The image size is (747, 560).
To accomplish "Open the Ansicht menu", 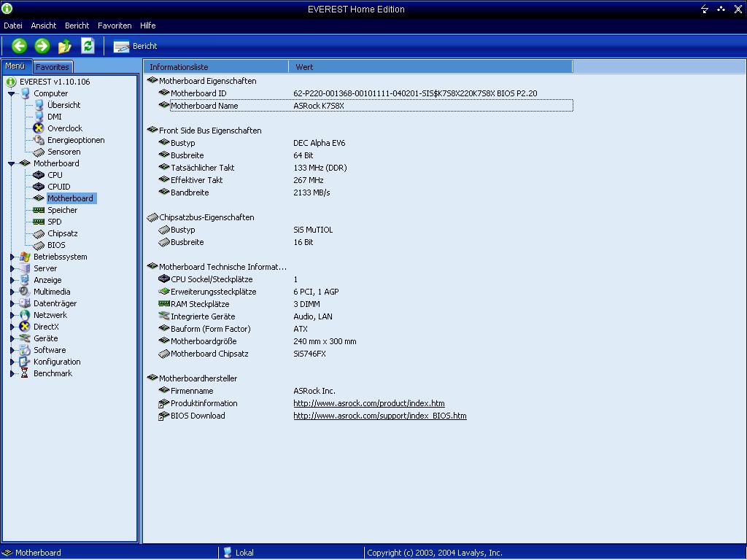I will pos(43,26).
